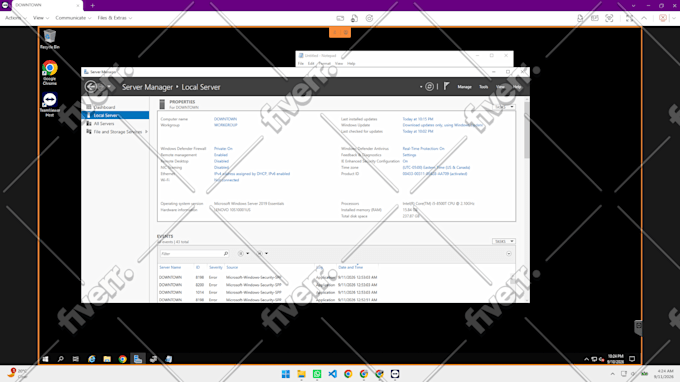This screenshot has height=382, width=680.
Task: Open remote Action Center notification icon
Action: coord(632,359)
